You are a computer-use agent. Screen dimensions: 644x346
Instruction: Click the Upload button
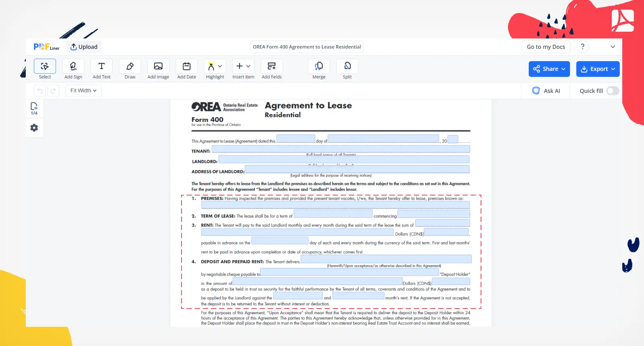coord(84,47)
